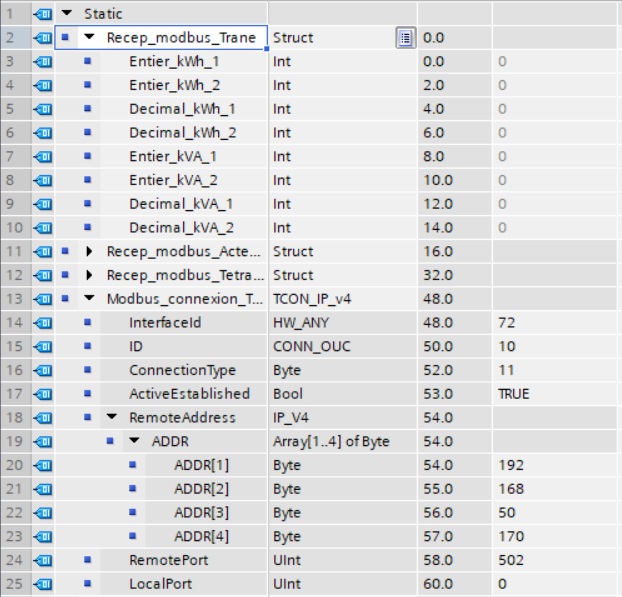Expand the Recep_modbus_Acte struct
The height and width of the screenshot is (597, 622).
(90, 251)
